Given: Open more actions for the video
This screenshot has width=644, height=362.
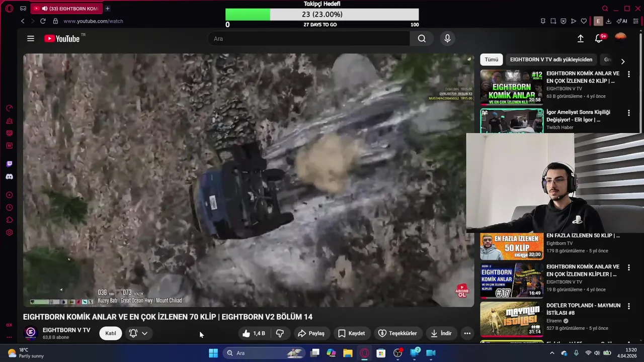Looking at the screenshot, I should pyautogui.click(x=467, y=333).
